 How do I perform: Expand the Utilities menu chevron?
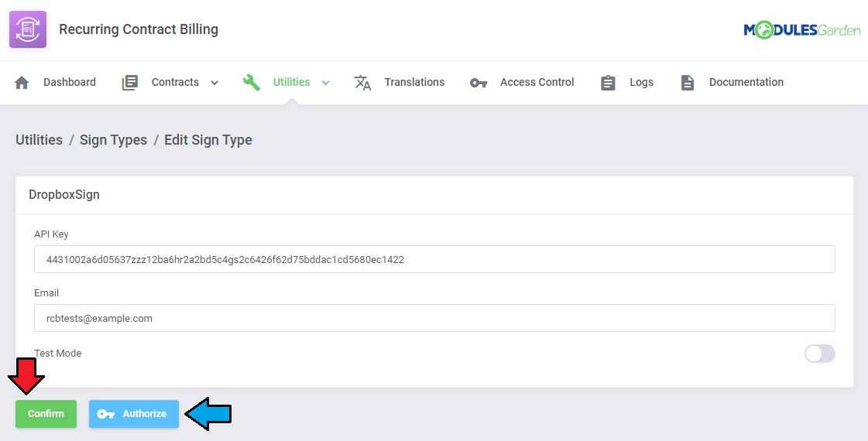pos(326,83)
